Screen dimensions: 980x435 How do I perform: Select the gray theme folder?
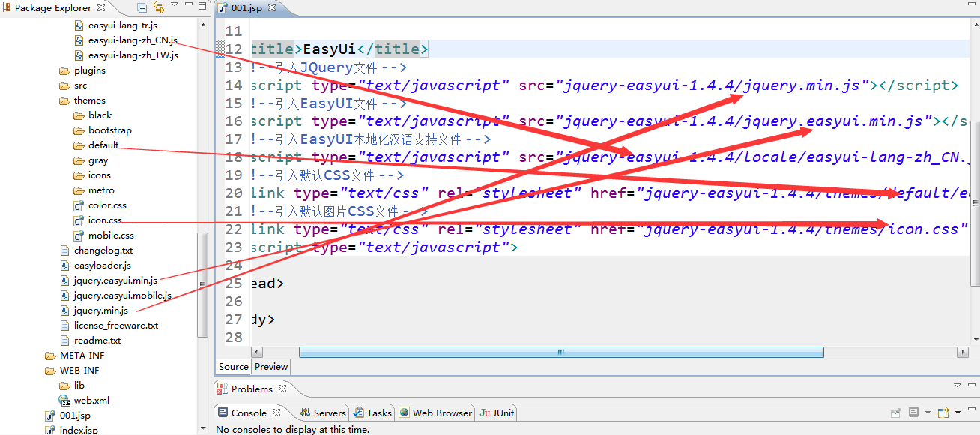[91, 160]
